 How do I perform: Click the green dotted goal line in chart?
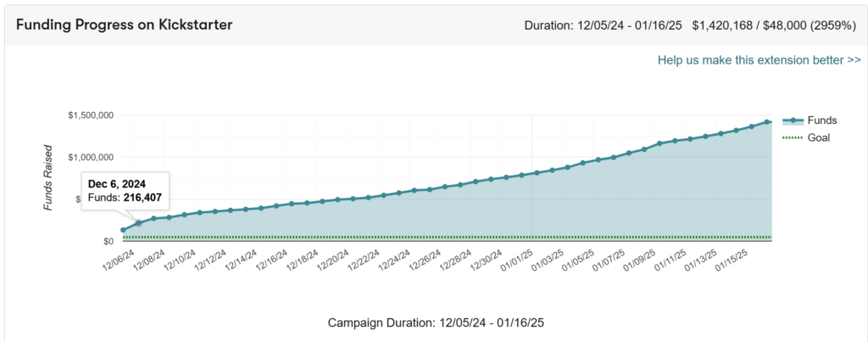point(424,237)
